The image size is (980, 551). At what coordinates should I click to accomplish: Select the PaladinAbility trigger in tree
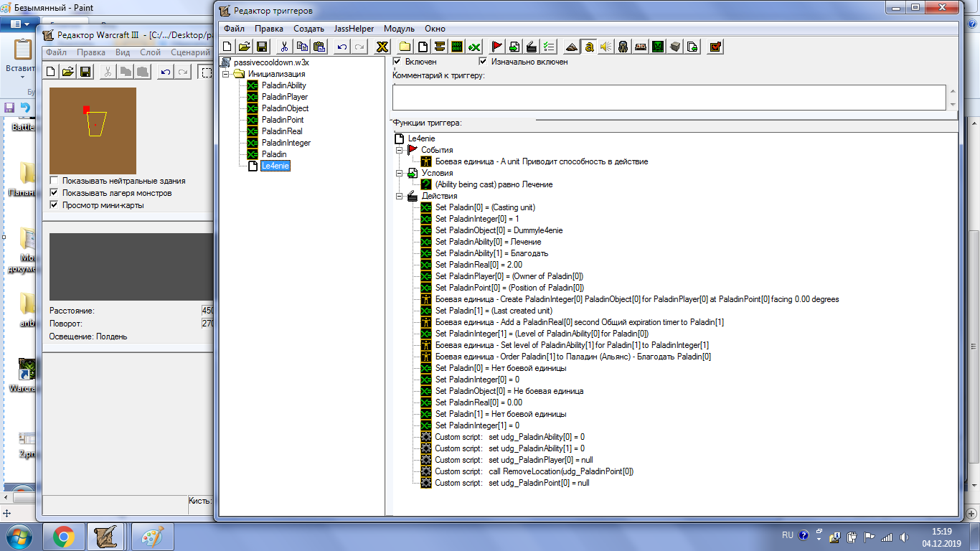(x=283, y=85)
